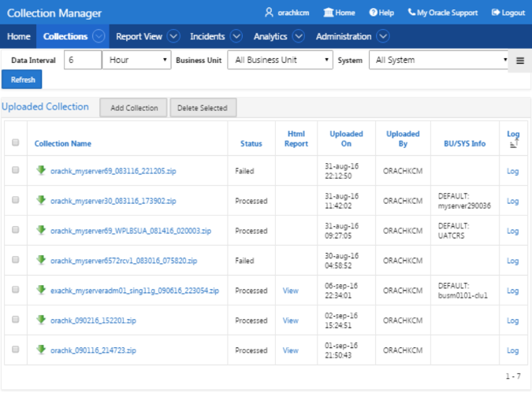Screen dimensions: 532x404
Task: Go to Home tab in navigation bar
Action: pos(19,36)
